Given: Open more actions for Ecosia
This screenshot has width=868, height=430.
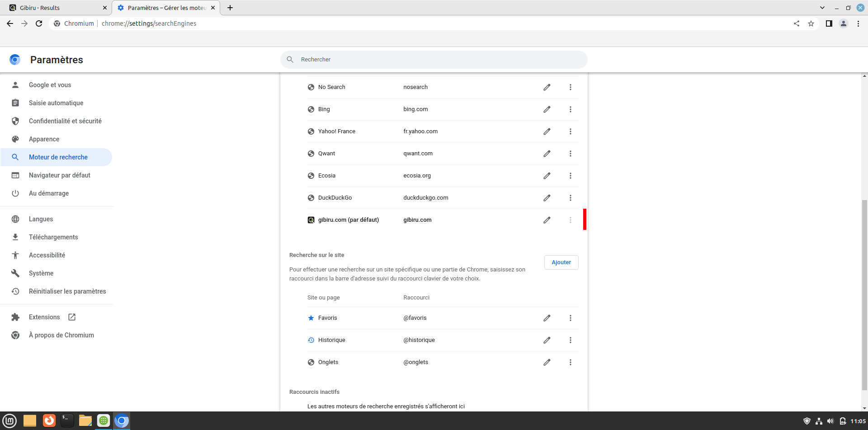Looking at the screenshot, I should coord(570,176).
